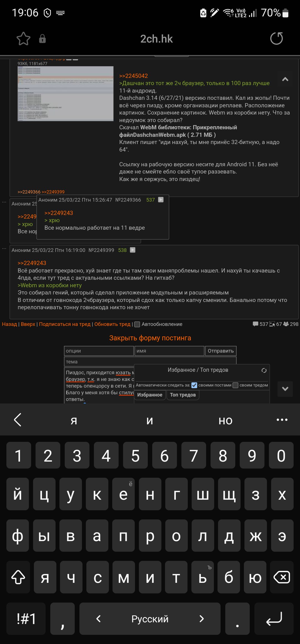Check the своим тредом tracking option
The width and height of the screenshot is (300, 644).
[x=236, y=385]
